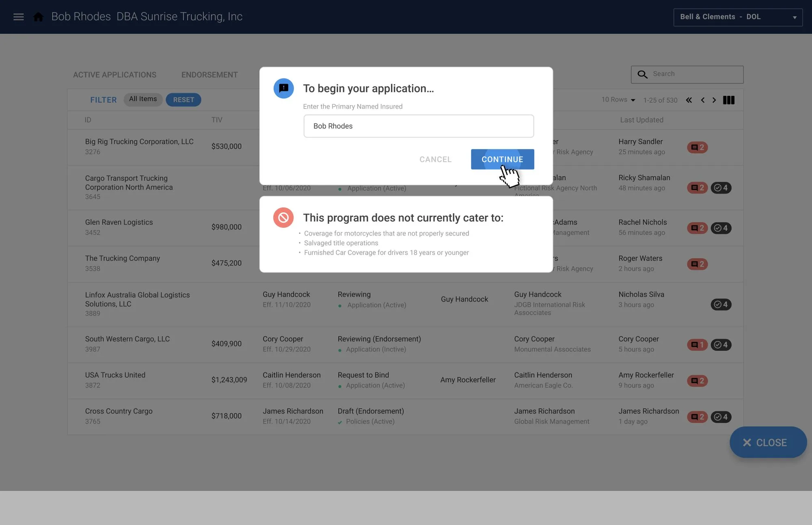Open South Western Cargo, LLC row
This screenshot has width=812, height=525.
(x=405, y=345)
